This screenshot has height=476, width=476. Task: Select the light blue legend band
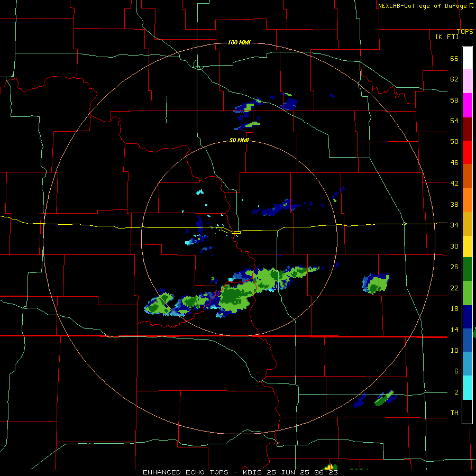click(467, 364)
